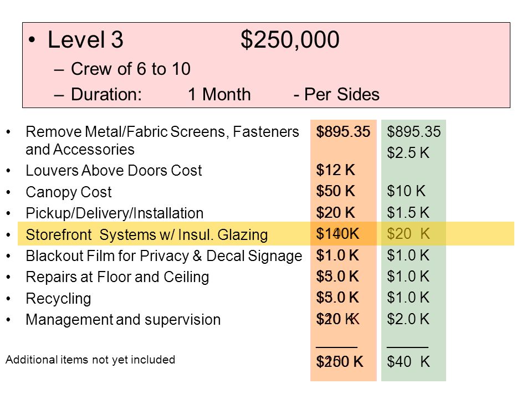Click Additional items not yet included note
The height and width of the screenshot is (399, 532).
point(90,360)
